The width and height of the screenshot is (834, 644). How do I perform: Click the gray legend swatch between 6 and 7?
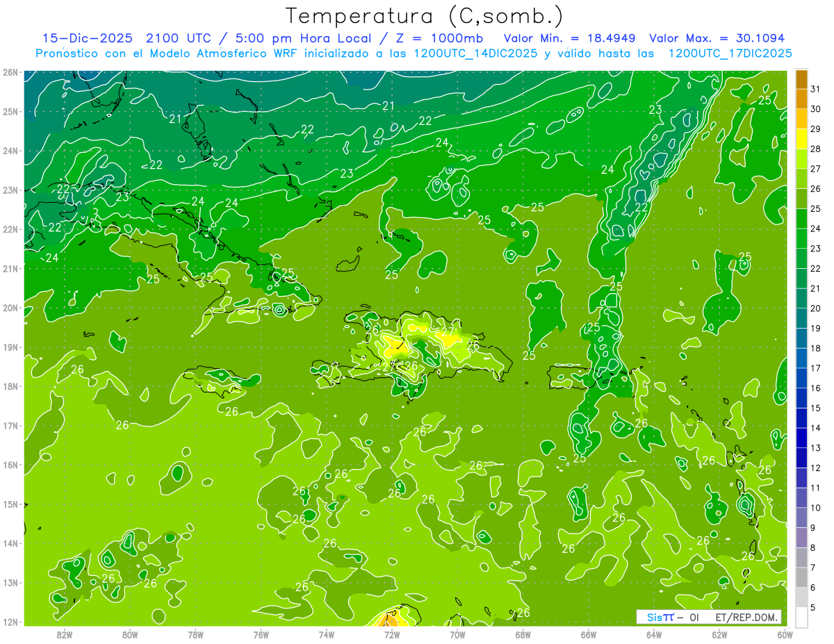pyautogui.click(x=801, y=577)
